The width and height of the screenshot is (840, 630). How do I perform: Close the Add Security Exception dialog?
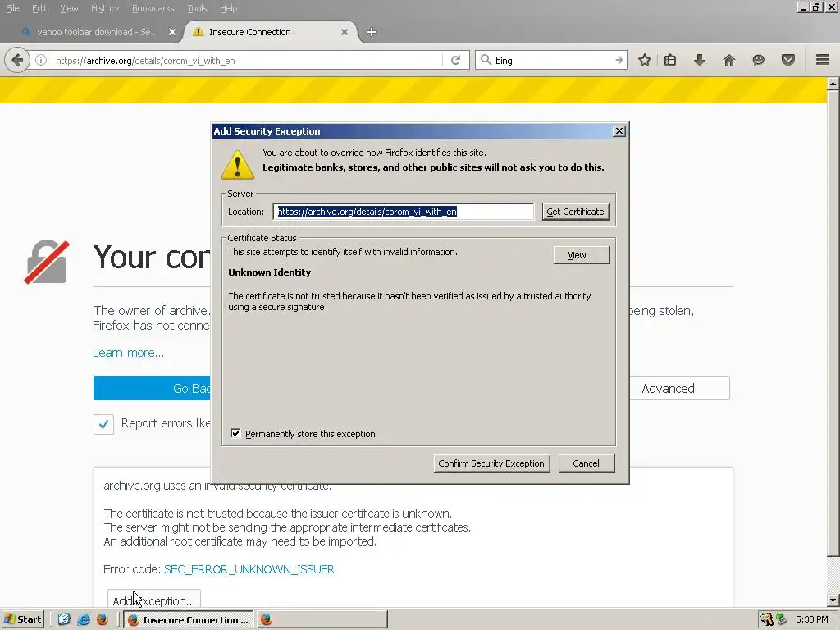[x=619, y=130]
